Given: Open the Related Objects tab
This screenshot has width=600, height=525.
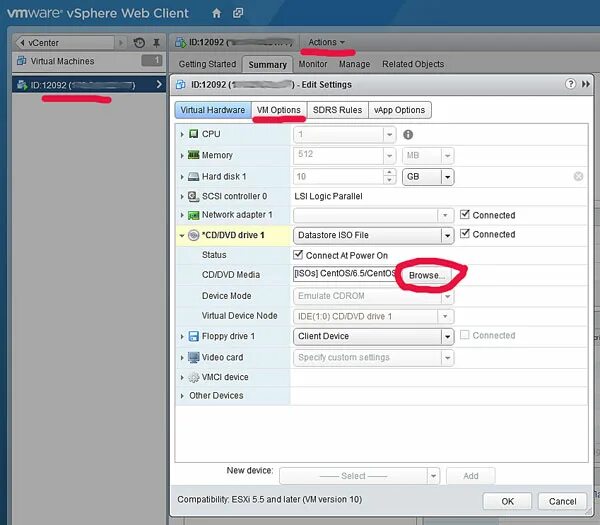Looking at the screenshot, I should 413,64.
